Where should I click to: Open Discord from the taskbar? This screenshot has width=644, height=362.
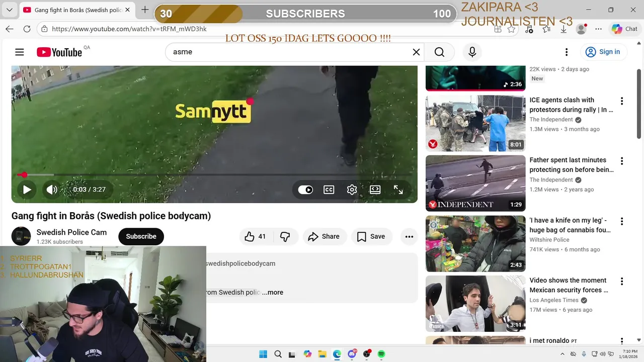352,354
